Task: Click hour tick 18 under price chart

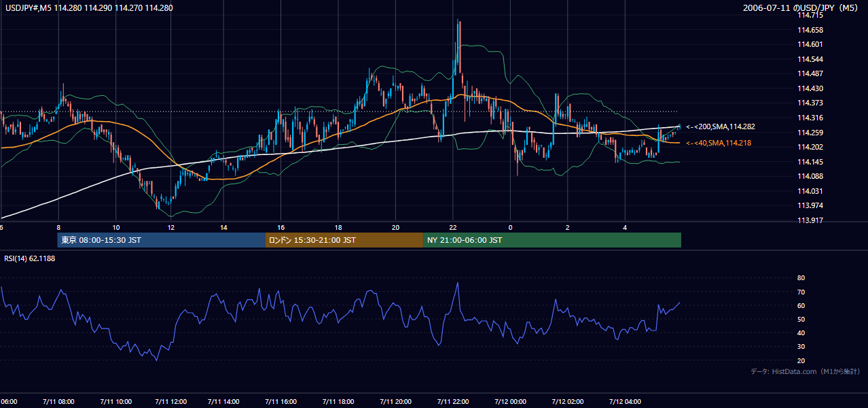Action: (x=338, y=228)
